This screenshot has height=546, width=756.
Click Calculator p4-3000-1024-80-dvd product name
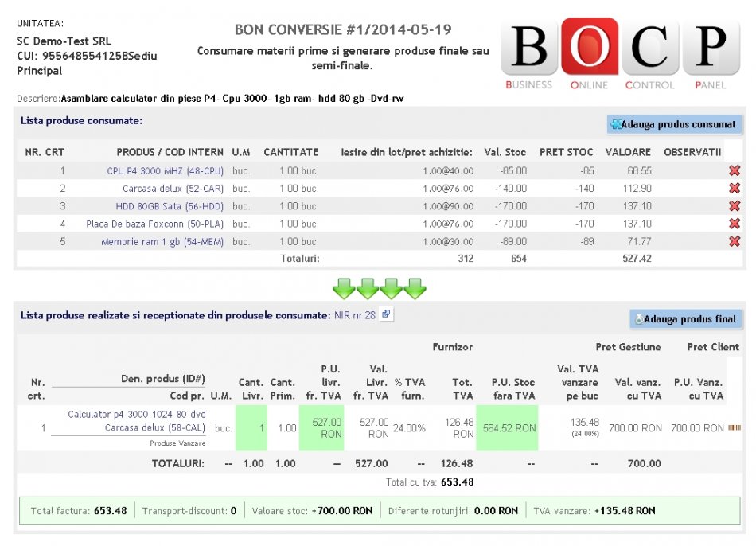click(137, 415)
